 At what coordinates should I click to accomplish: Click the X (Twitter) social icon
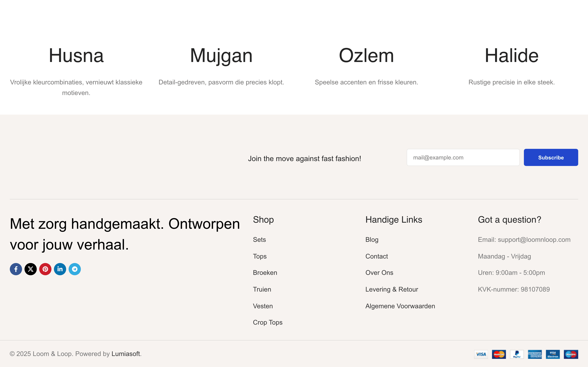point(31,269)
